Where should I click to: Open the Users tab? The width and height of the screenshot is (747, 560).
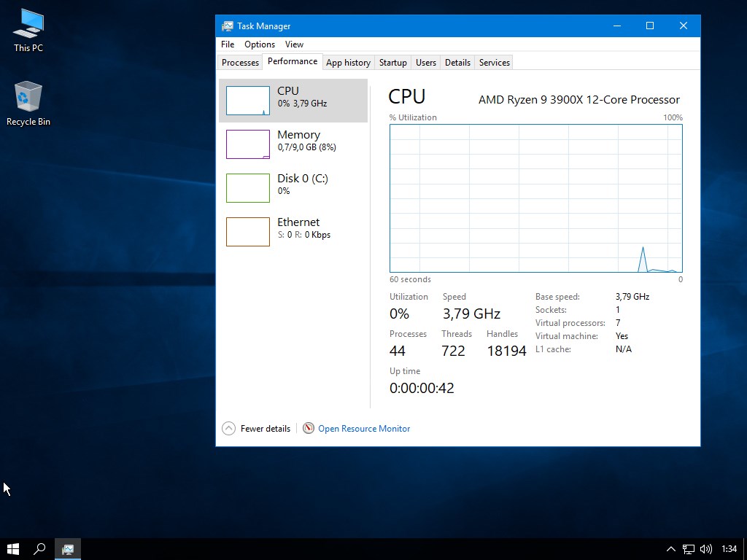pyautogui.click(x=426, y=63)
